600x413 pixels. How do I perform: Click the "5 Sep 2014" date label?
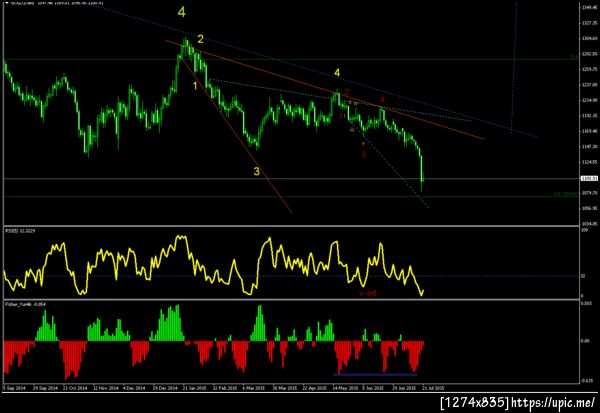[14, 388]
